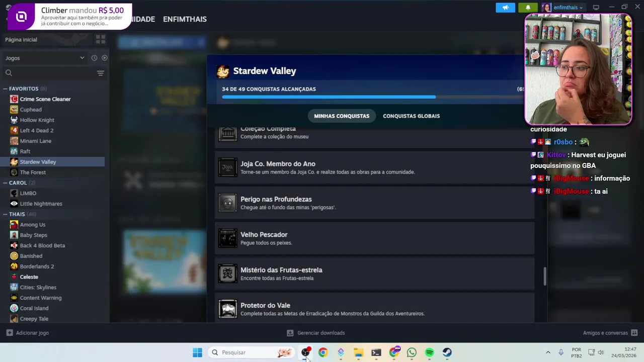Screen dimensions: 644x362
Task: Click Protetor do Vale achievement icon
Action: [227, 309]
